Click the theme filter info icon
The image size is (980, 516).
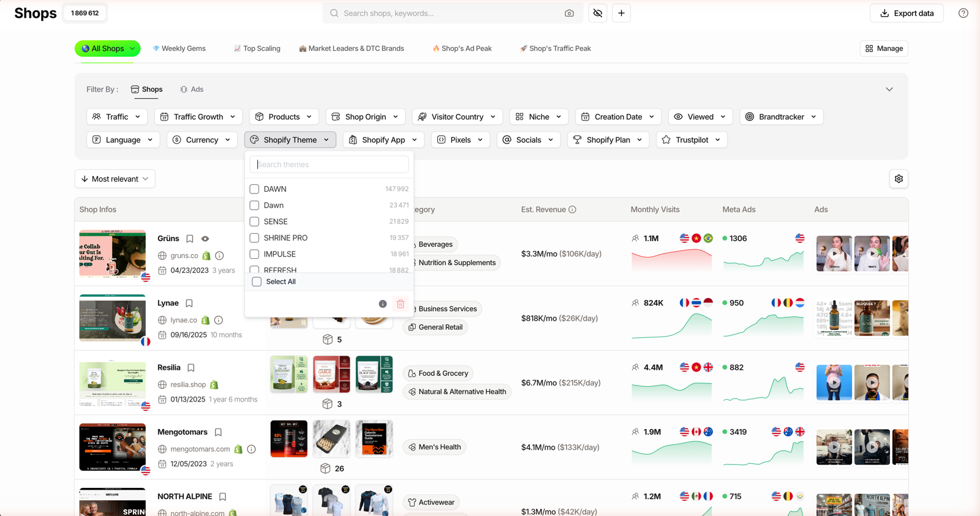pos(383,304)
